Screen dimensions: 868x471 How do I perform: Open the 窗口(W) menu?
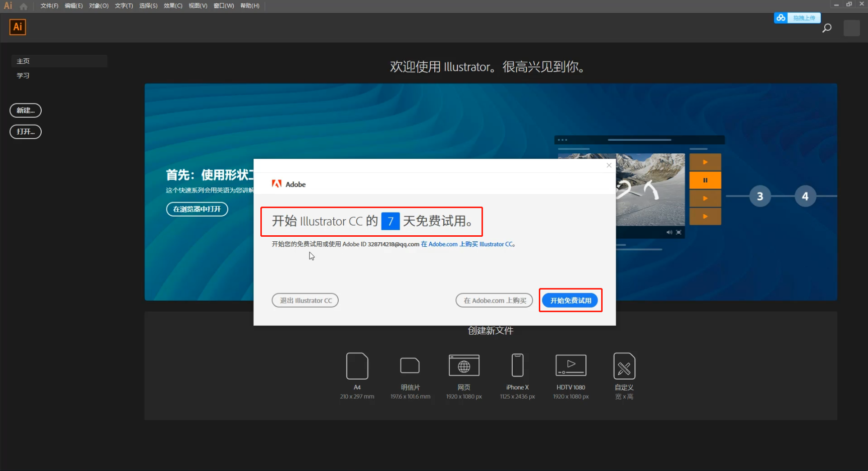(x=224, y=6)
